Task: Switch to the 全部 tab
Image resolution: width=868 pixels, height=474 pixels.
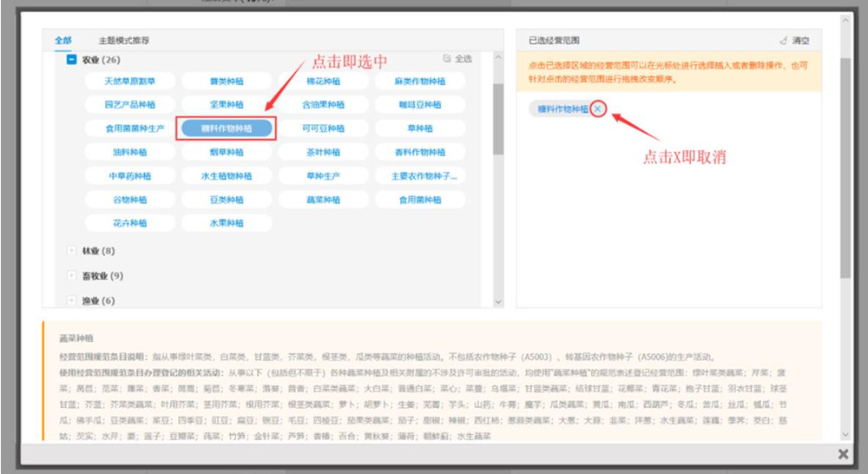Action: 63,40
